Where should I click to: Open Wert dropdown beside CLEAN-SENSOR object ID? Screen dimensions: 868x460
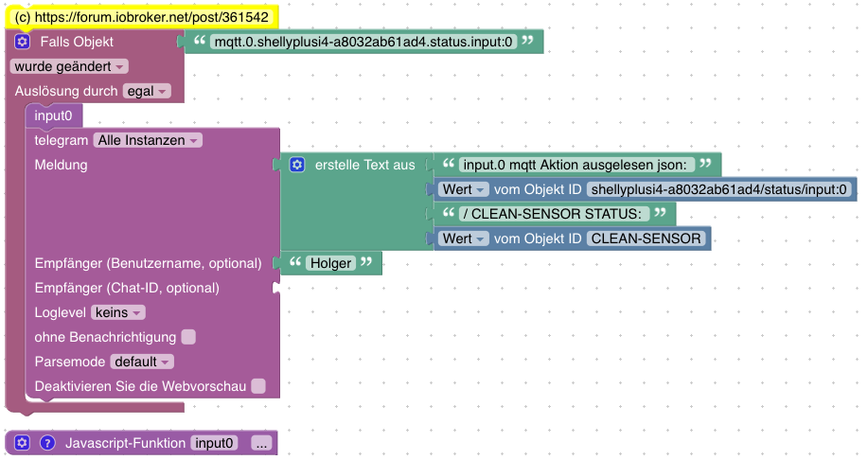463,239
